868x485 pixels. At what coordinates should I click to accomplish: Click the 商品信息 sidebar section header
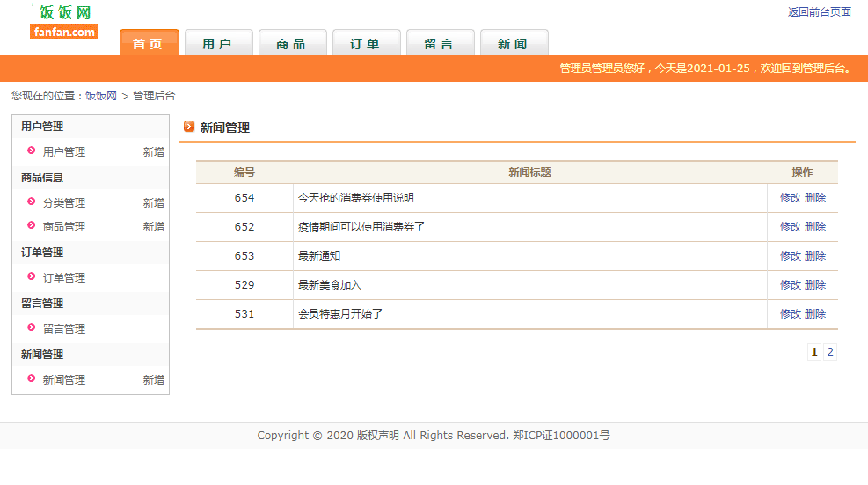(x=42, y=178)
